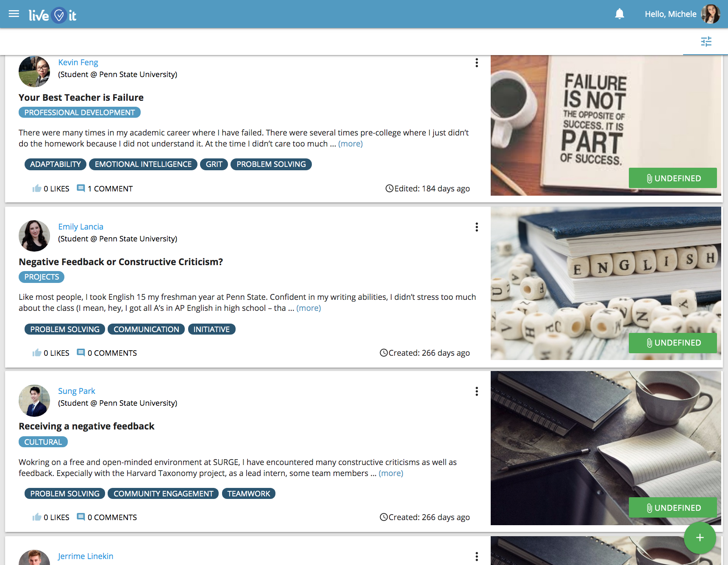Like the Negative Feedback or Constructive Criticism post
The image size is (728, 565).
coord(37,353)
